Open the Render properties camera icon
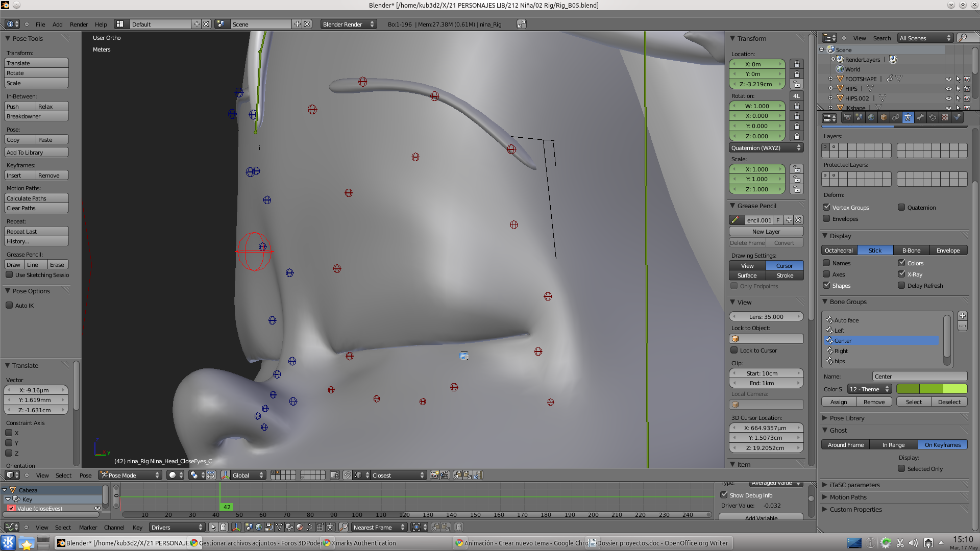The image size is (980, 551). coord(847,117)
